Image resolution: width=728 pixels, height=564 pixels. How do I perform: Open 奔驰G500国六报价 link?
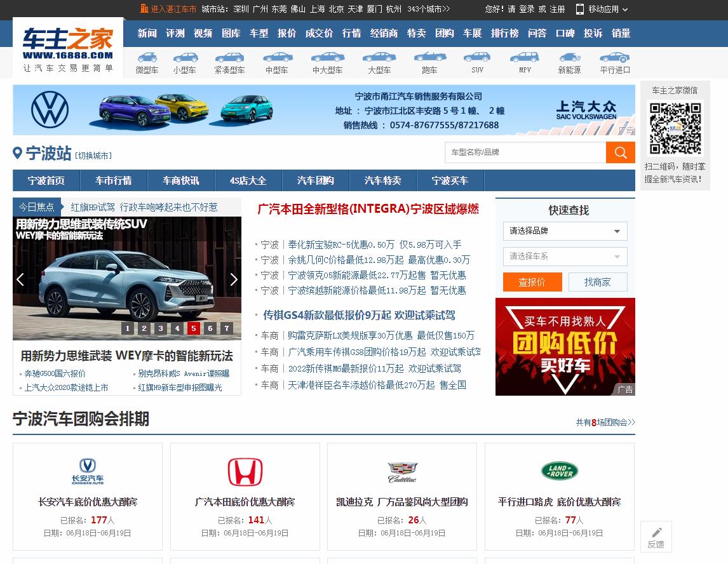[x=55, y=373]
